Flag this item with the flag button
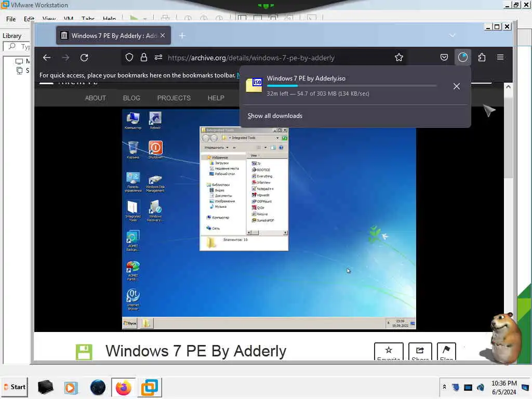The width and height of the screenshot is (532, 399). pyautogui.click(x=446, y=352)
